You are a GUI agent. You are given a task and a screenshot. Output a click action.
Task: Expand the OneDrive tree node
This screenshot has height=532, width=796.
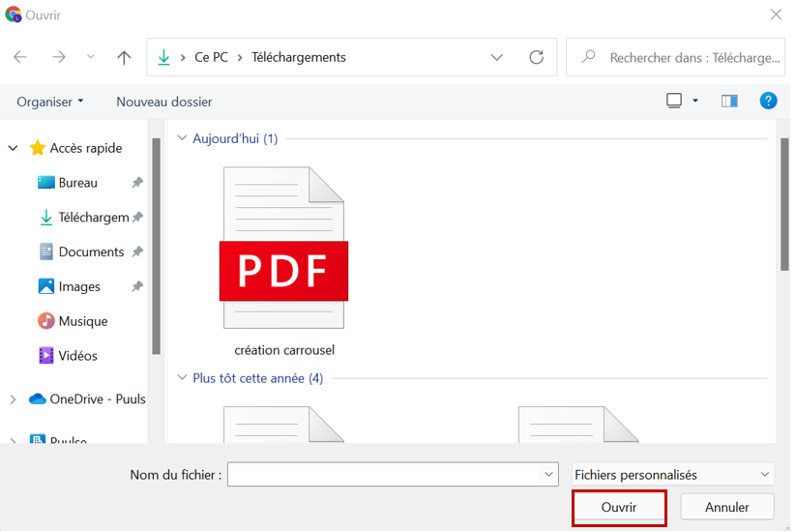coord(13,399)
